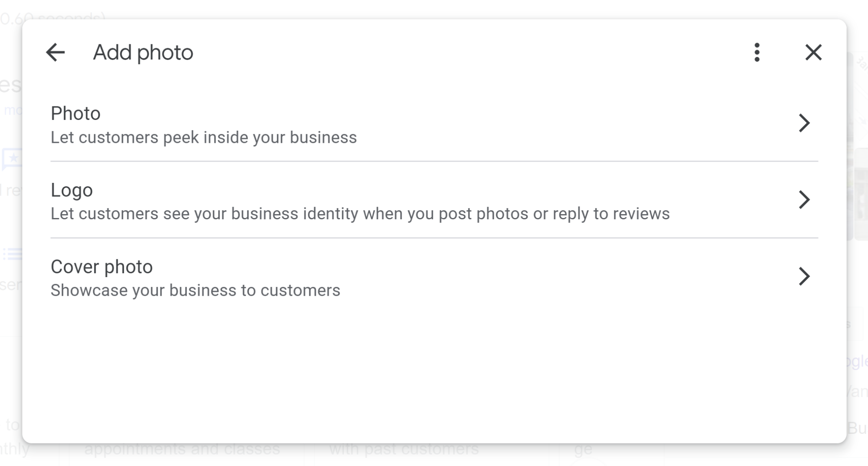Open the three-dot more options menu
This screenshot has width=868, height=466.
(757, 53)
